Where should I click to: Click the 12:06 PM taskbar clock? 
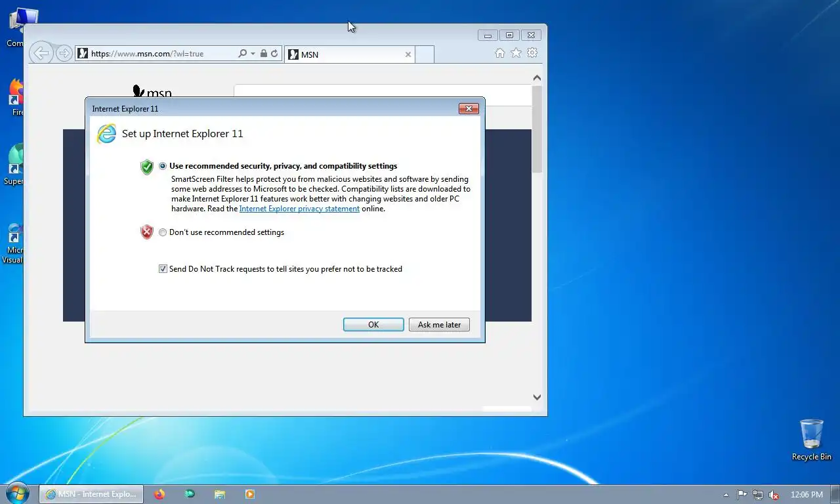[x=807, y=495]
